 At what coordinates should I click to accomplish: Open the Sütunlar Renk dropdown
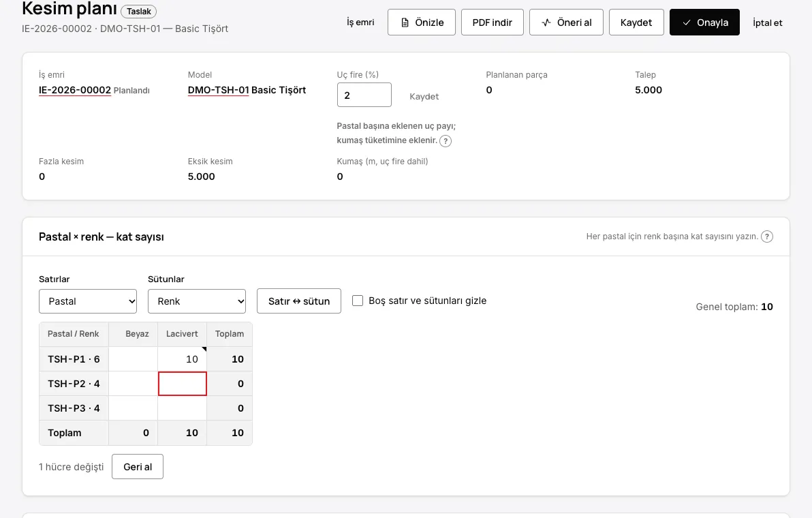pos(197,301)
